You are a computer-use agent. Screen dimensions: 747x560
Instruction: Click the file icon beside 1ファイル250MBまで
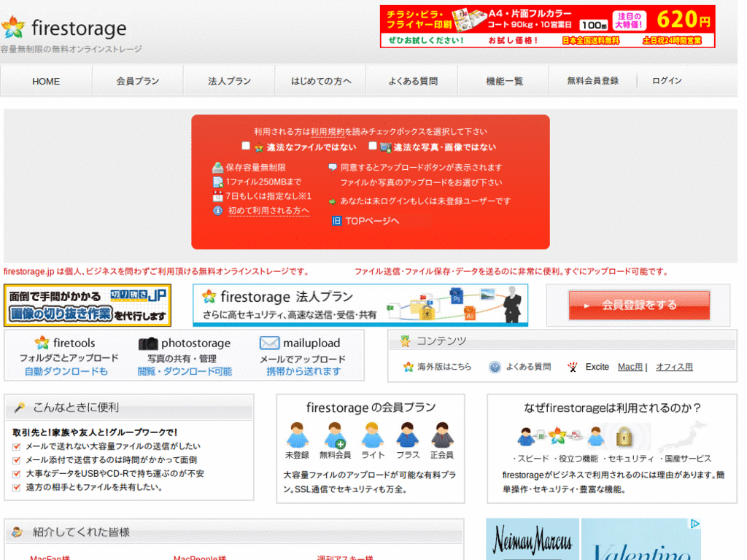(x=217, y=182)
